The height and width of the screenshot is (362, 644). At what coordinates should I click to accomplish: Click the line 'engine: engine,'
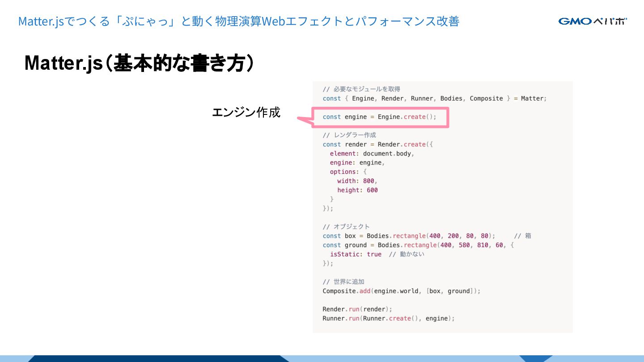(x=357, y=163)
